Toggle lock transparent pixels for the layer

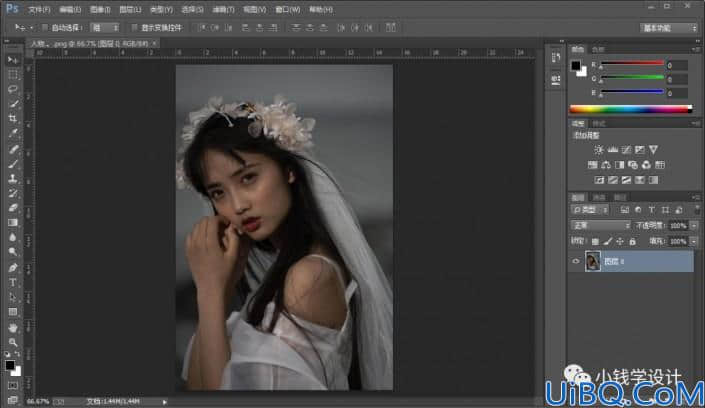[x=595, y=242]
